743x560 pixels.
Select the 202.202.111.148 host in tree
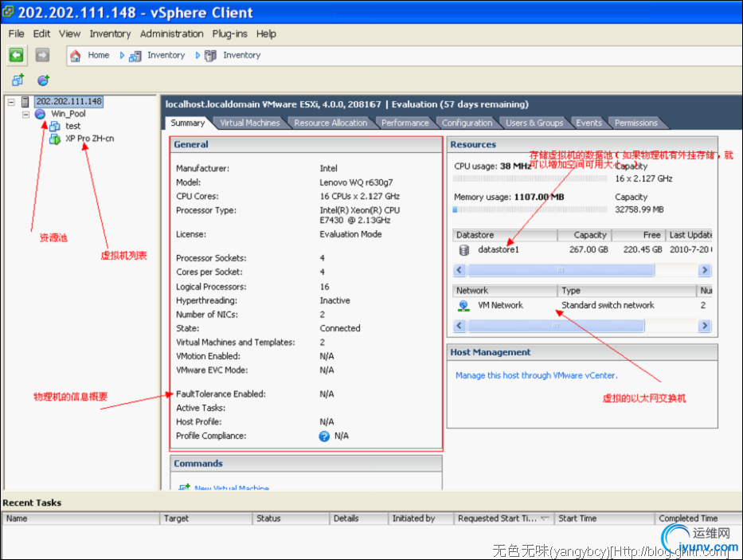(69, 101)
